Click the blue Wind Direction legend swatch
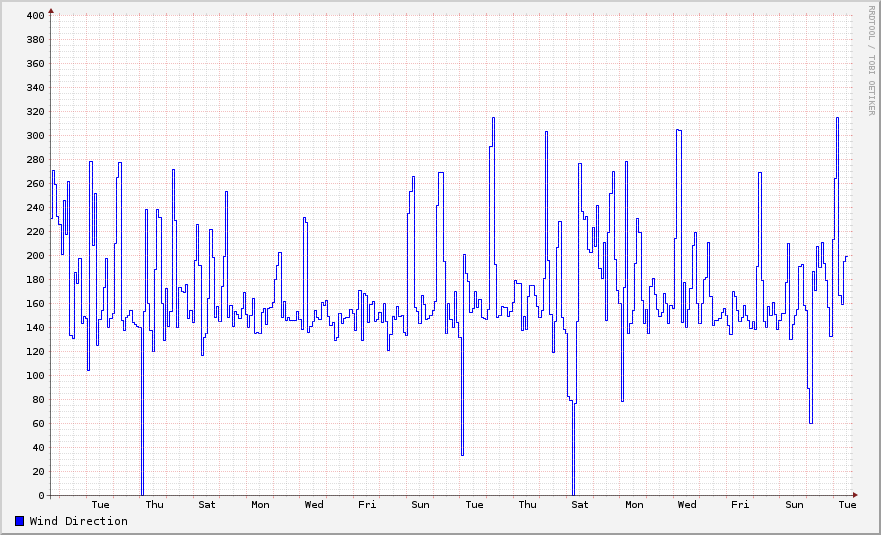Viewport: 881px width, 535px height. (20, 521)
